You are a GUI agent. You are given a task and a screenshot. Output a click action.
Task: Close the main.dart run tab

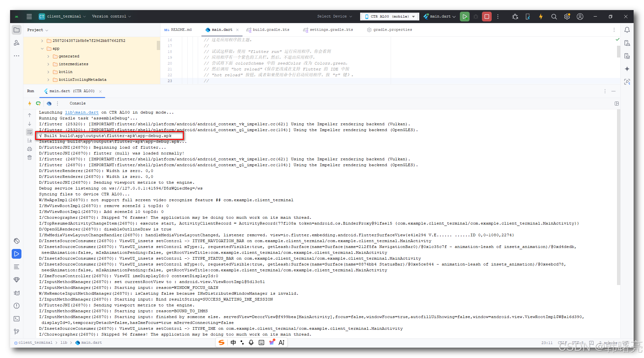100,91
